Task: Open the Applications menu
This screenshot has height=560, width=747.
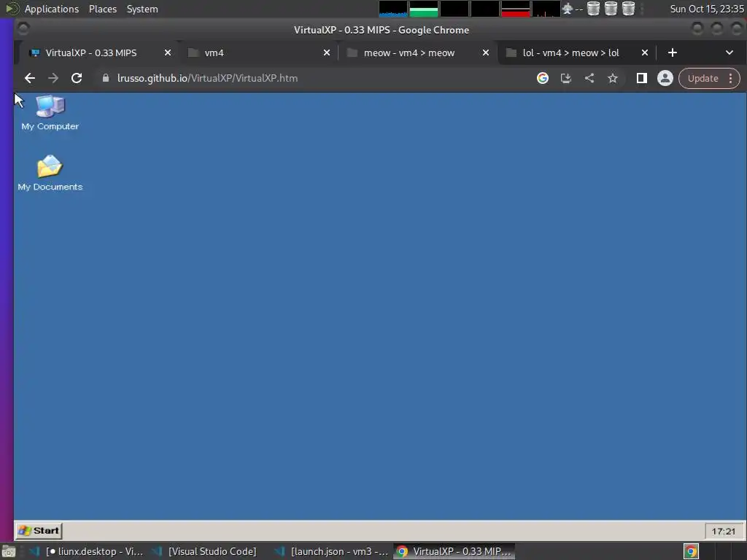Action: 52,9
